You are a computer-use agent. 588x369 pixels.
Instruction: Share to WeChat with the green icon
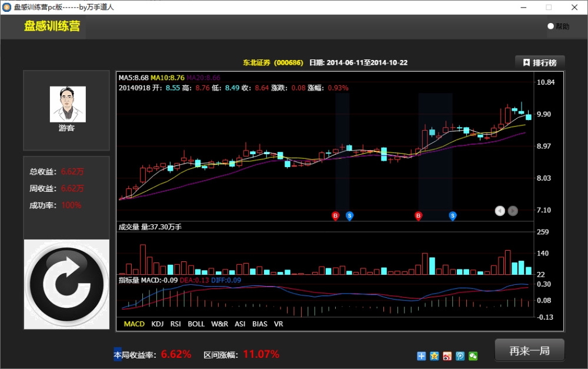click(473, 356)
